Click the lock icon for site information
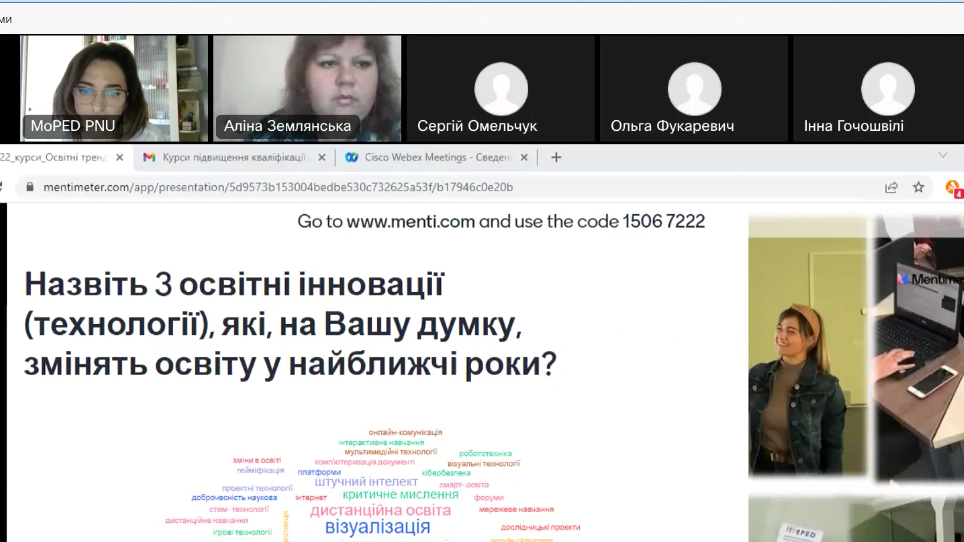The height and width of the screenshot is (542, 964). 30,187
